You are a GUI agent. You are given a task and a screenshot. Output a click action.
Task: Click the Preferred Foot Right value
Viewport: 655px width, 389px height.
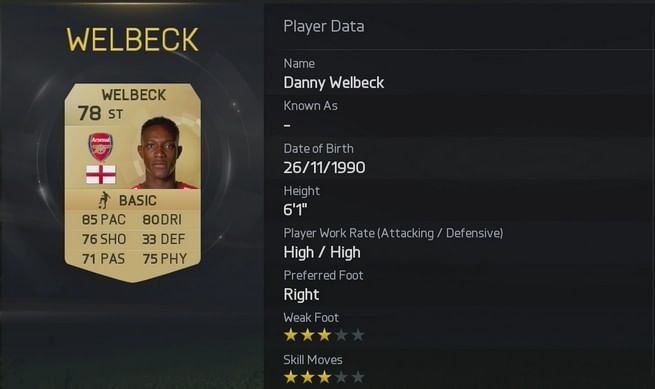[x=301, y=295]
